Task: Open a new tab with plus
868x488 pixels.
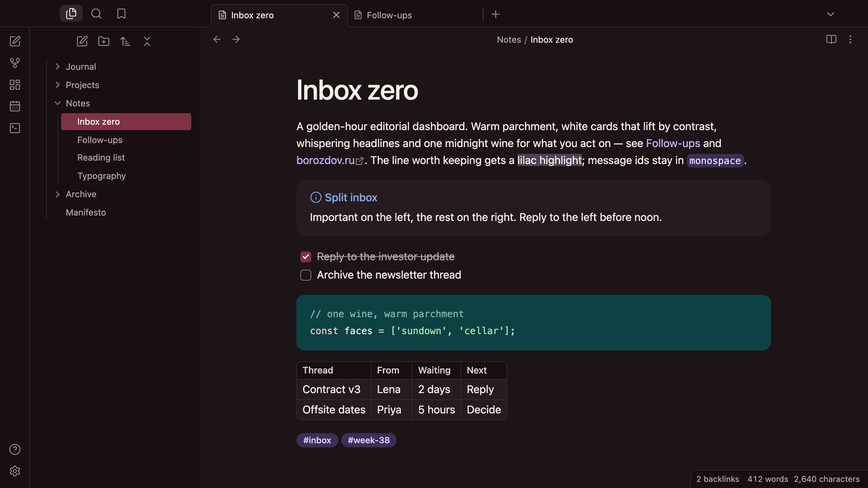Action: (496, 14)
